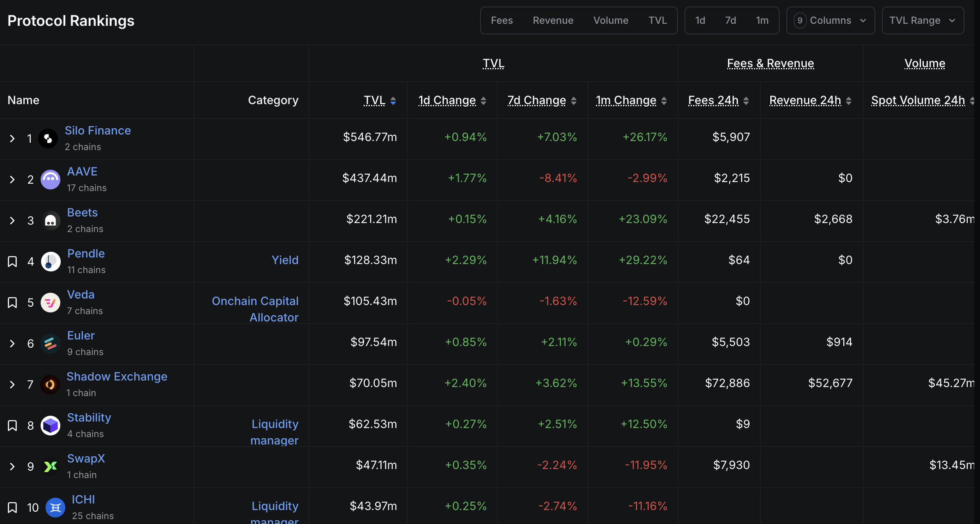Click the Euler logo icon

point(50,344)
